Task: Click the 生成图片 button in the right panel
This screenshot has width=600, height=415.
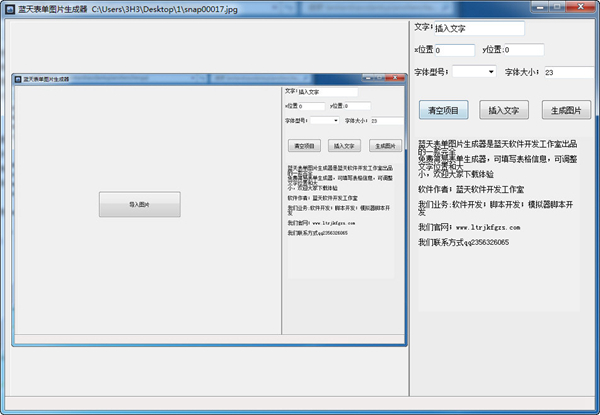Action: coord(566,110)
